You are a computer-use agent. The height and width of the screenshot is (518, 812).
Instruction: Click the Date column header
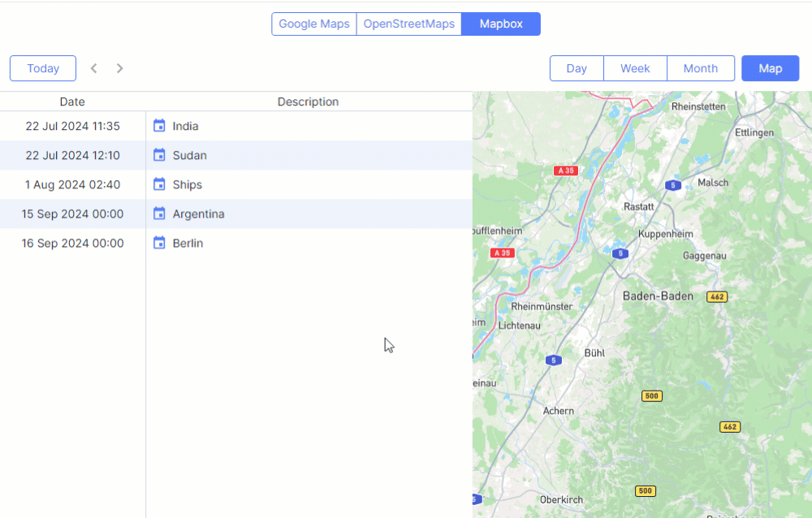tap(72, 101)
